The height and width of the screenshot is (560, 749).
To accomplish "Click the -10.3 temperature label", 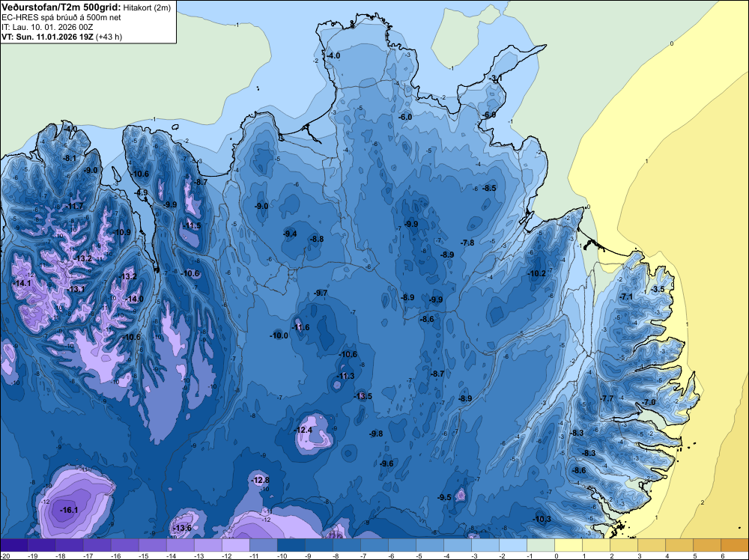I will [542, 519].
